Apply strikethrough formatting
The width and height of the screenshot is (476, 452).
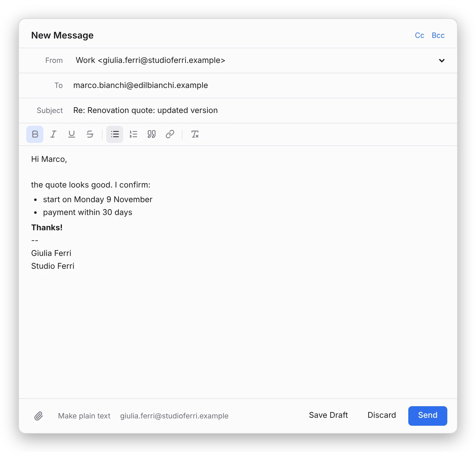(x=90, y=134)
